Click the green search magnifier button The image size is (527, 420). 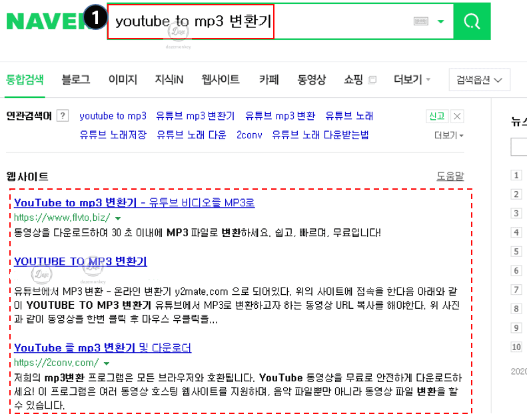pos(472,21)
